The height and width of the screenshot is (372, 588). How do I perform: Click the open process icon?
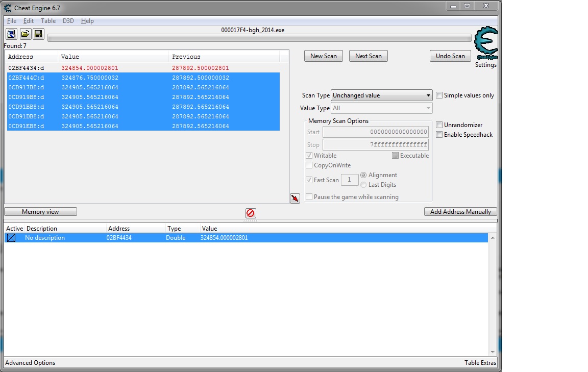(11, 34)
